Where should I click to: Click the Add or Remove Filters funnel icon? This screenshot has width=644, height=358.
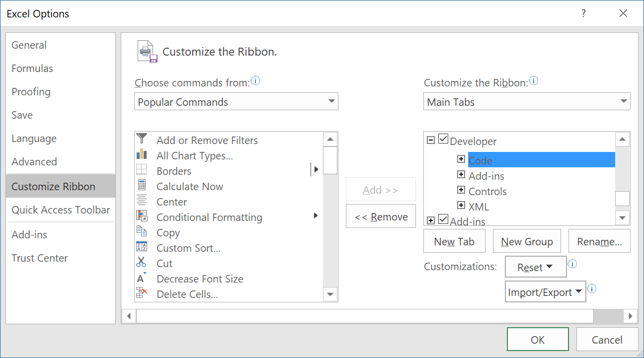coord(142,139)
